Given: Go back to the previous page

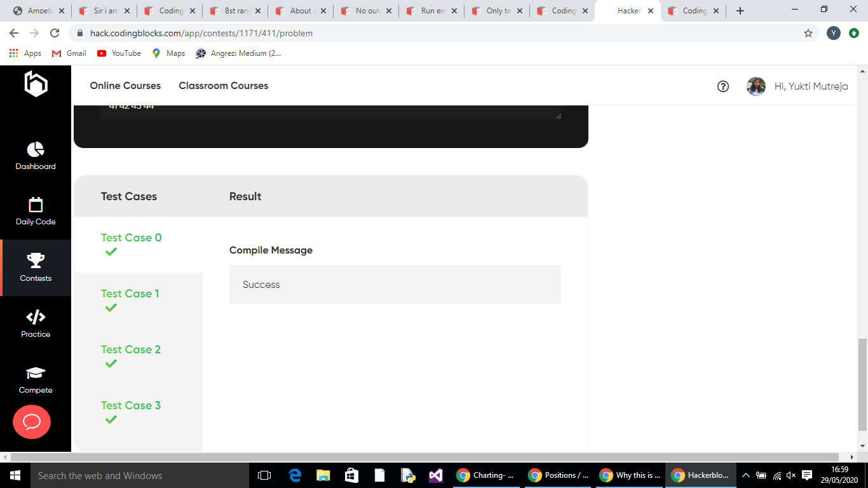Looking at the screenshot, I should (14, 33).
